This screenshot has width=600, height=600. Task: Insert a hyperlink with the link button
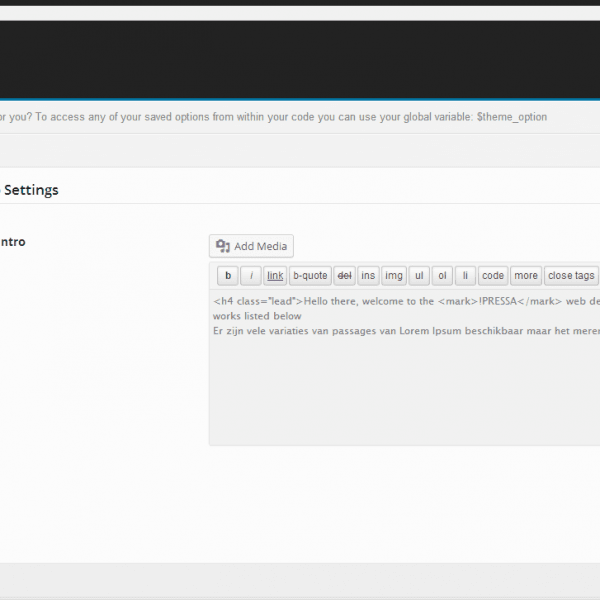[275, 276]
